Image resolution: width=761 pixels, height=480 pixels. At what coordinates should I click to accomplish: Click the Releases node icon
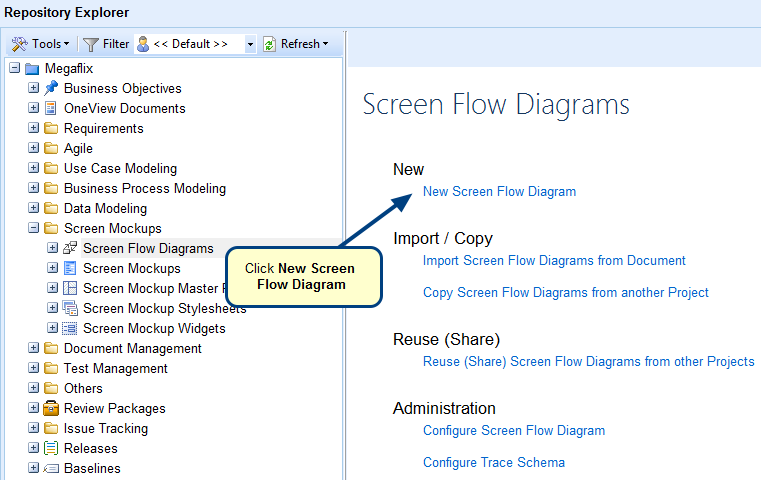(x=51, y=448)
